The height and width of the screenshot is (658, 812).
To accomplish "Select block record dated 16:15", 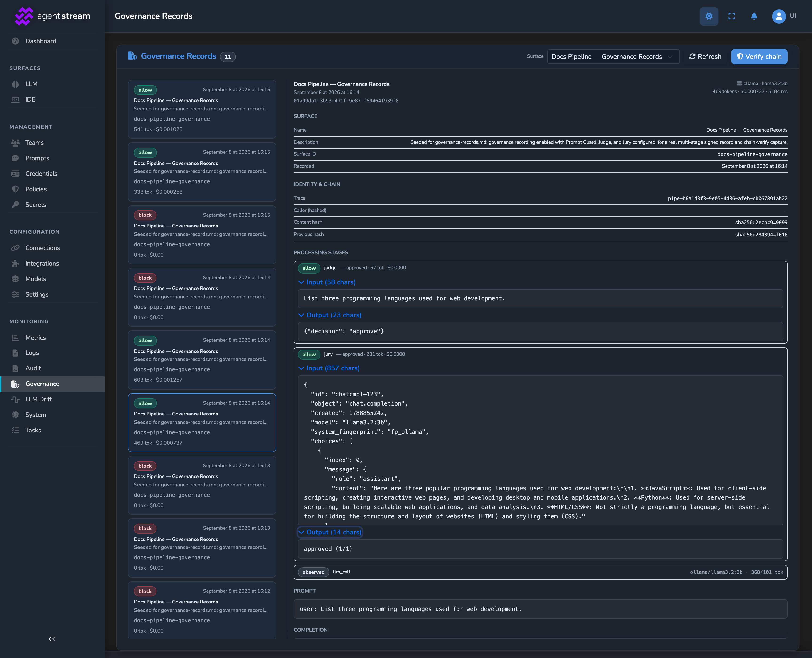I will point(202,235).
